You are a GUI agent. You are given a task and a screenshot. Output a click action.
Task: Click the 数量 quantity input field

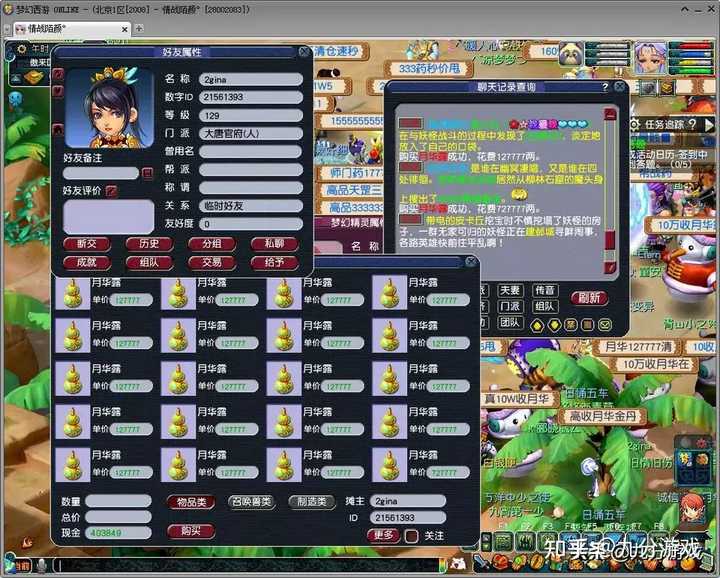tap(118, 501)
